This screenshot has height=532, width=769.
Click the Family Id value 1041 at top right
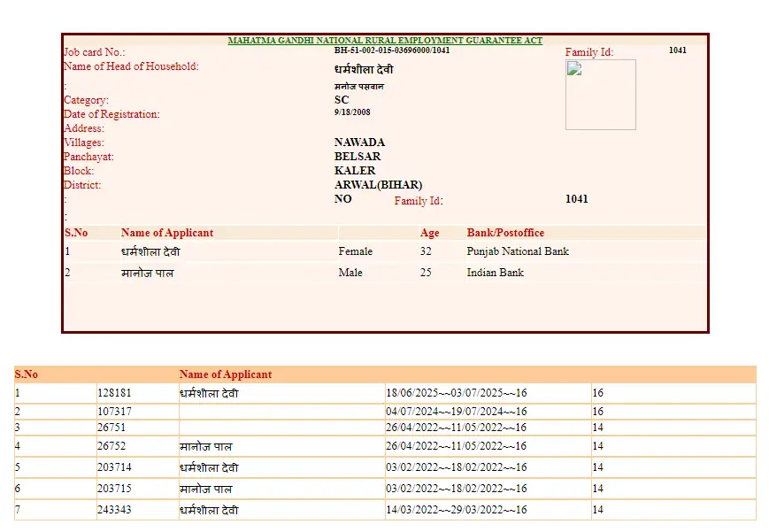[x=678, y=50]
